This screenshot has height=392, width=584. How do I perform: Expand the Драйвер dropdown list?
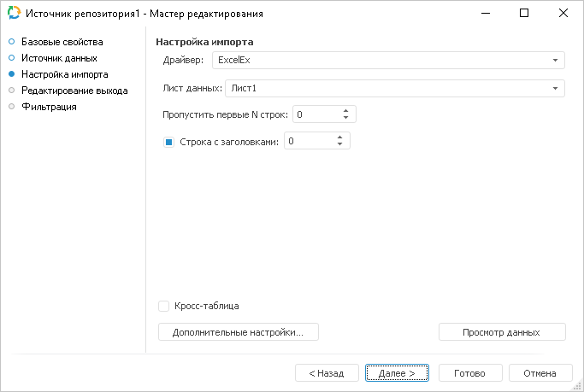(x=555, y=61)
